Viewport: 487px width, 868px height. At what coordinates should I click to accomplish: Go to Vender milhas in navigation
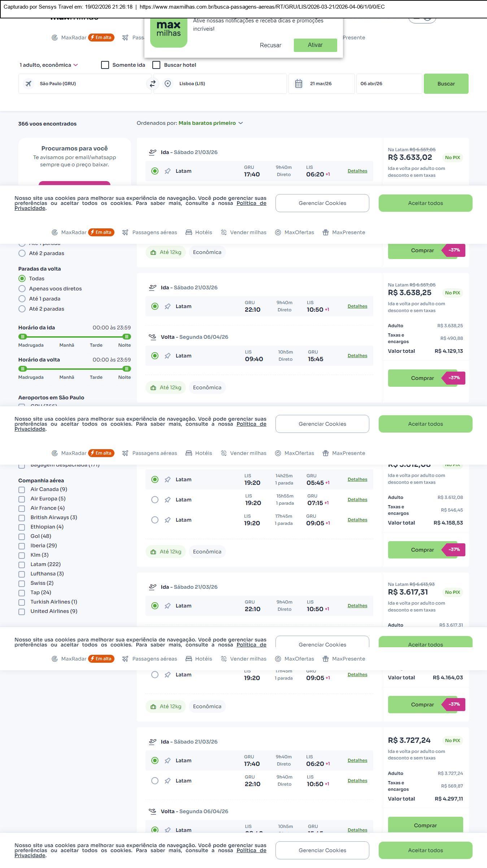click(x=244, y=232)
